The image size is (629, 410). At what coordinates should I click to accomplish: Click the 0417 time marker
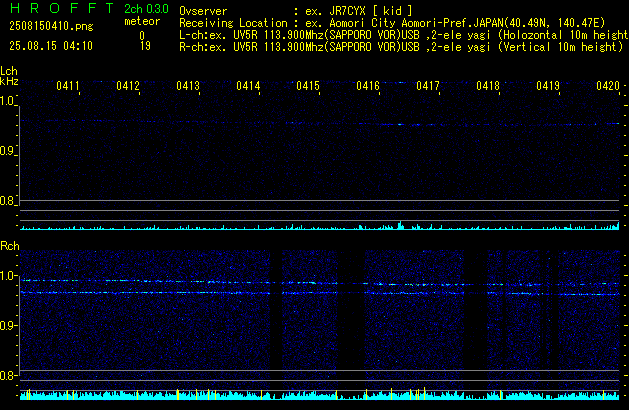point(428,86)
